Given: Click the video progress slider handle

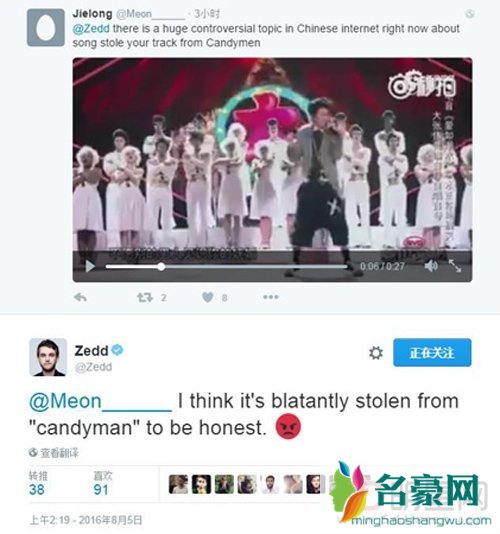Looking at the screenshot, I should 161,267.
